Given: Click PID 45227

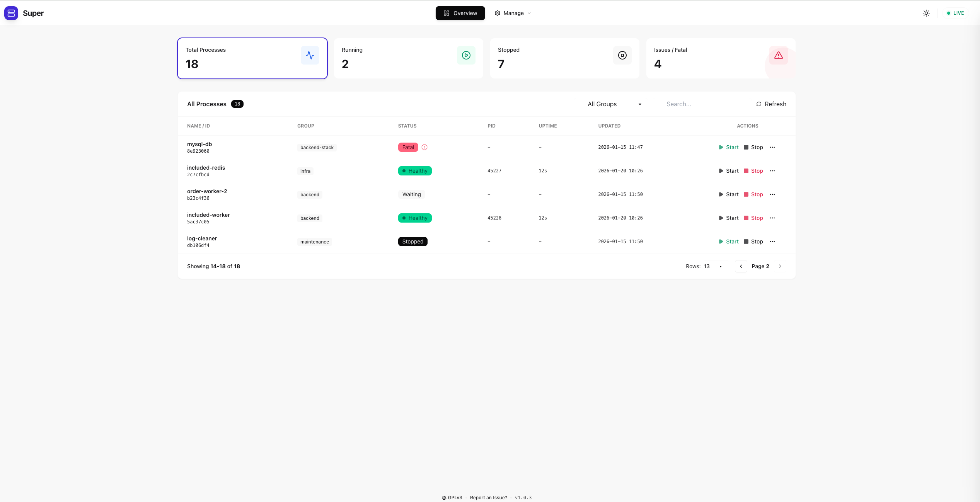Looking at the screenshot, I should (494, 171).
